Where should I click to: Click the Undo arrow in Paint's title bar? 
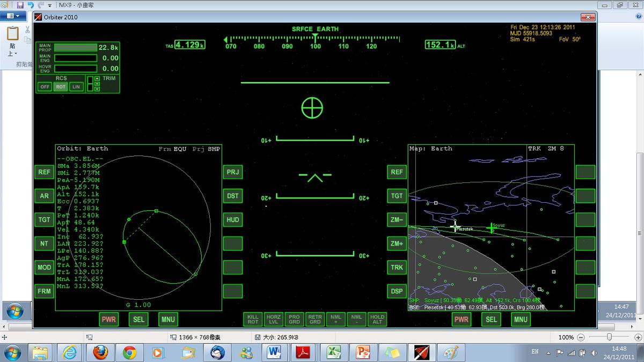30,5
